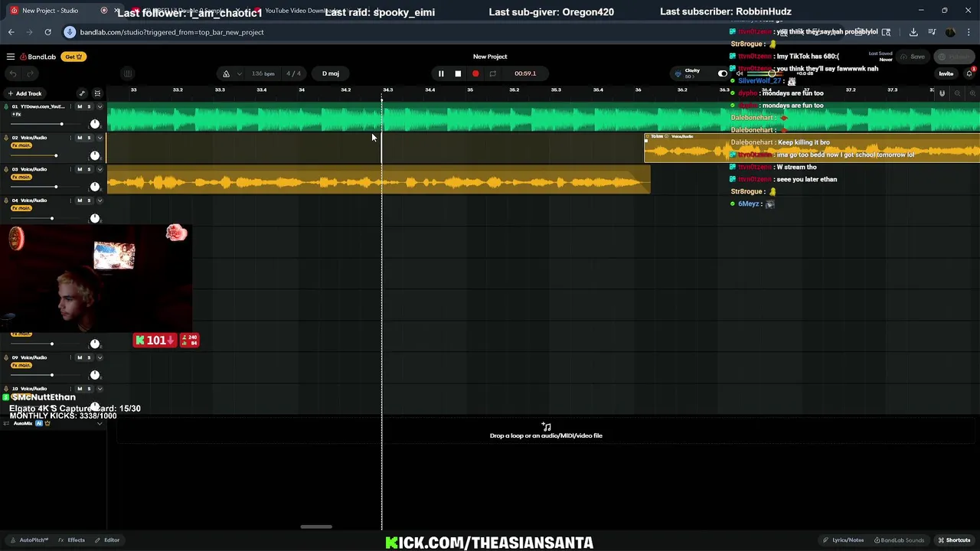The width and height of the screenshot is (980, 551).
Task: Start recording with the red record button
Action: [x=475, y=73]
